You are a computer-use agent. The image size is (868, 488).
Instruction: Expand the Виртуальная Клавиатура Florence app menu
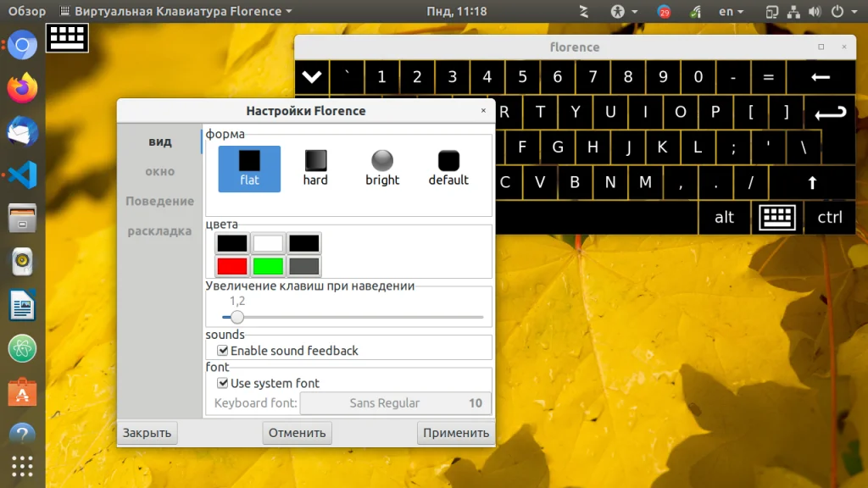click(175, 11)
